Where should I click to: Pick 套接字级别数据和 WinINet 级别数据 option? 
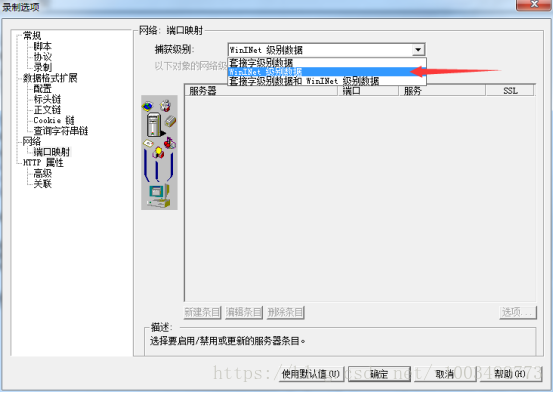pos(327,81)
